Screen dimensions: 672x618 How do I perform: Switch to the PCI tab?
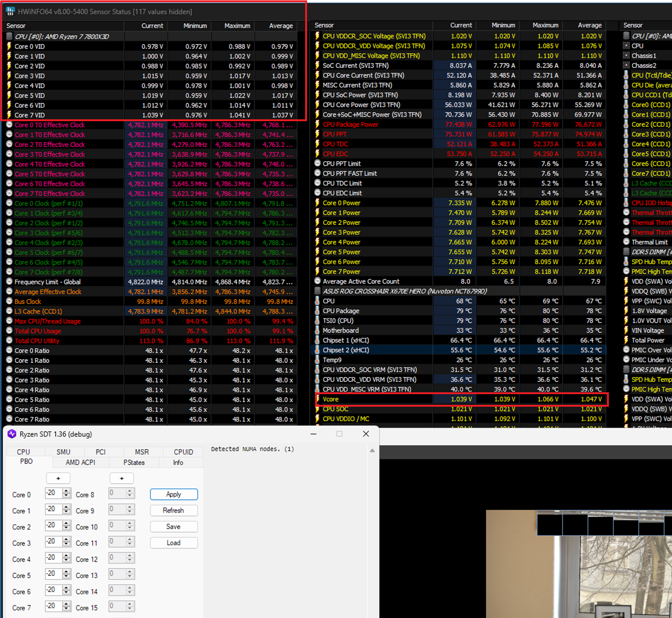point(100,452)
